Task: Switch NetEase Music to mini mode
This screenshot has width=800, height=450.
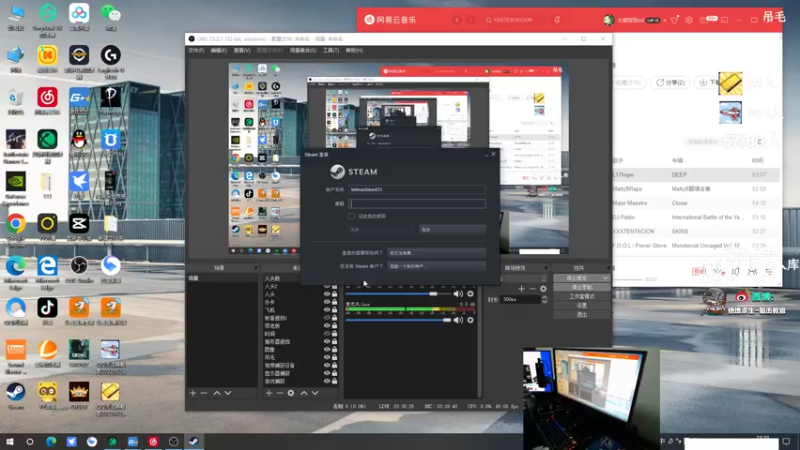Action: [x=724, y=20]
